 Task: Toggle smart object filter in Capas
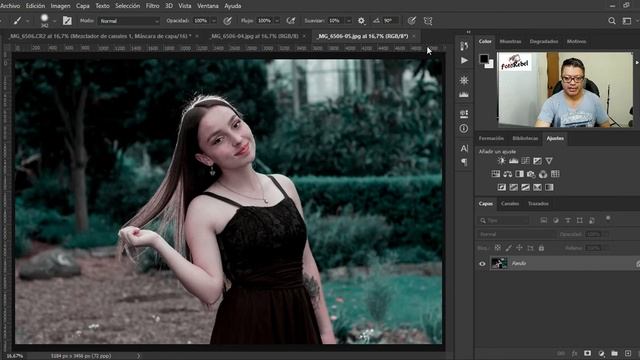click(592, 220)
